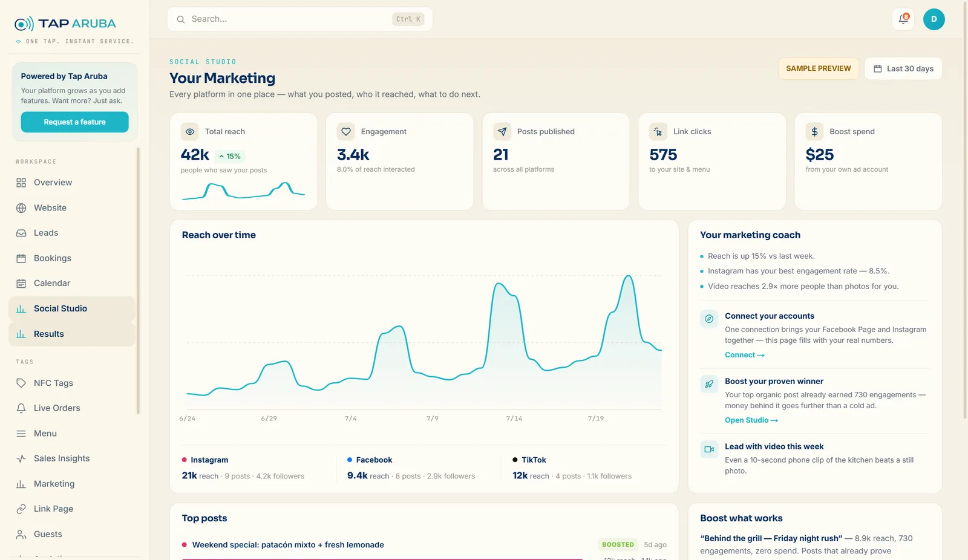This screenshot has height=560, width=968.
Task: Open the Leads page
Action: (x=72, y=233)
